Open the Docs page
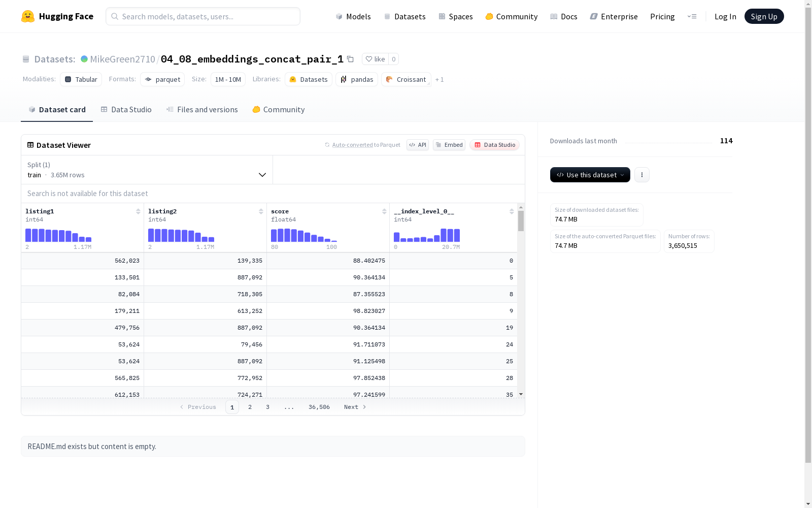 click(564, 16)
